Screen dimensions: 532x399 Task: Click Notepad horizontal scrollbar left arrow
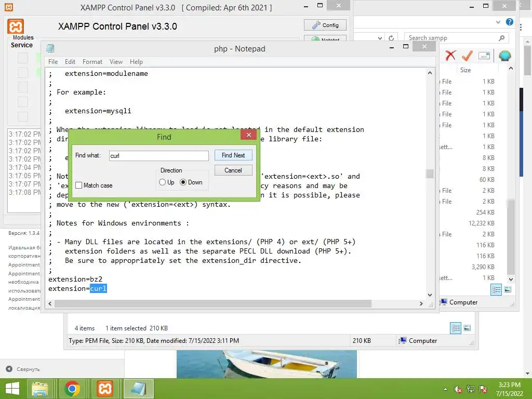(50, 303)
